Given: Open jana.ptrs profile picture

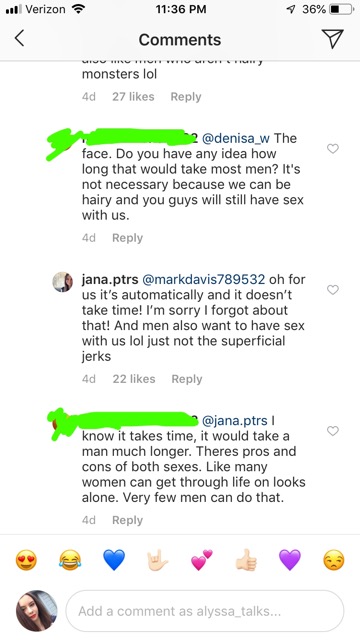Looking at the screenshot, I should pyautogui.click(x=63, y=282).
